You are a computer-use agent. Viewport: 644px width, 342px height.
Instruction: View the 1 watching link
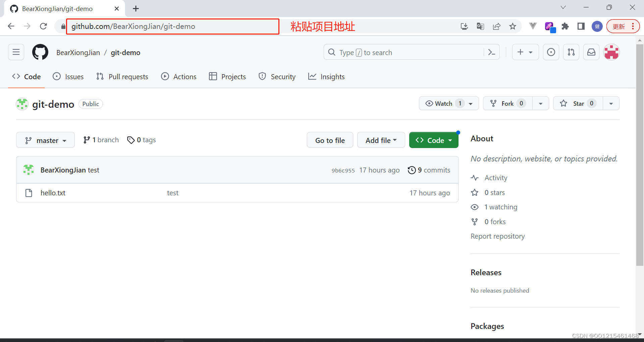[x=494, y=207]
